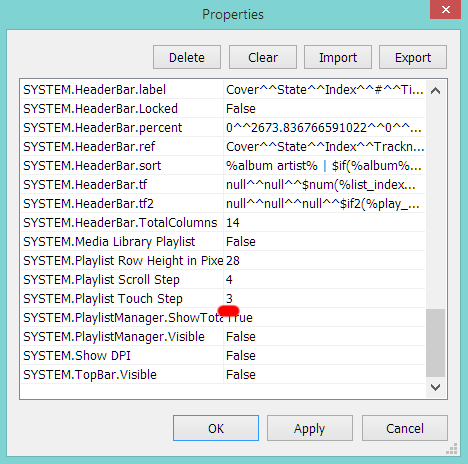This screenshot has width=468, height=464.
Task: Click the Export button
Action: tap(413, 57)
